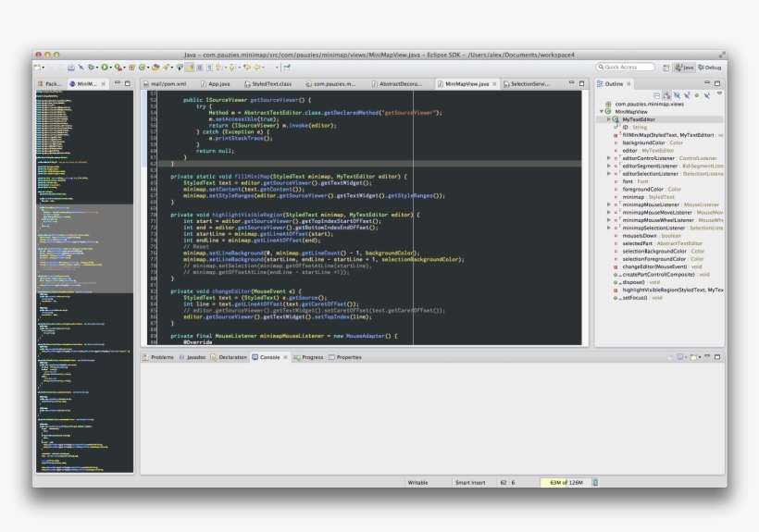Open Outline view menu dropdown arrow

pos(718,94)
